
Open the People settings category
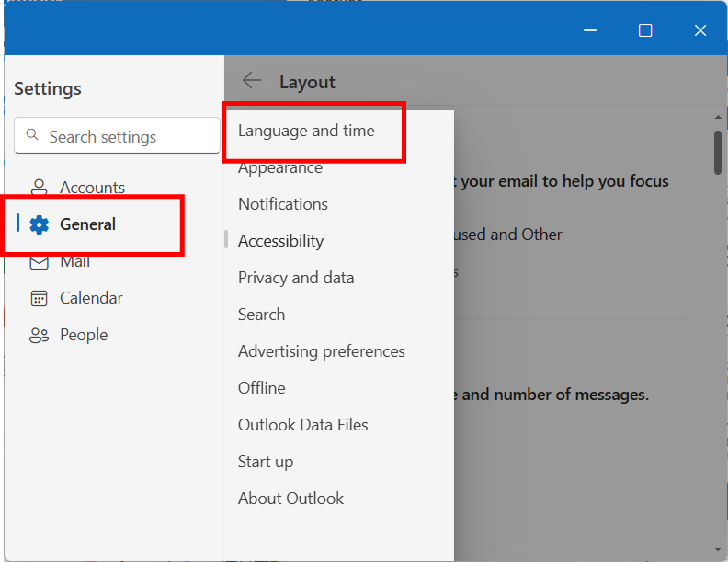(84, 335)
